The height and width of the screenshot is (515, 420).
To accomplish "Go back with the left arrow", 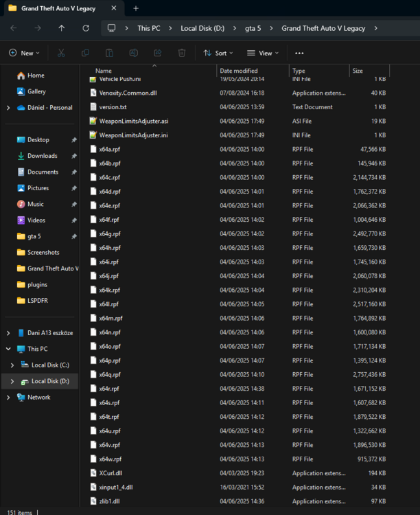I will (14, 28).
